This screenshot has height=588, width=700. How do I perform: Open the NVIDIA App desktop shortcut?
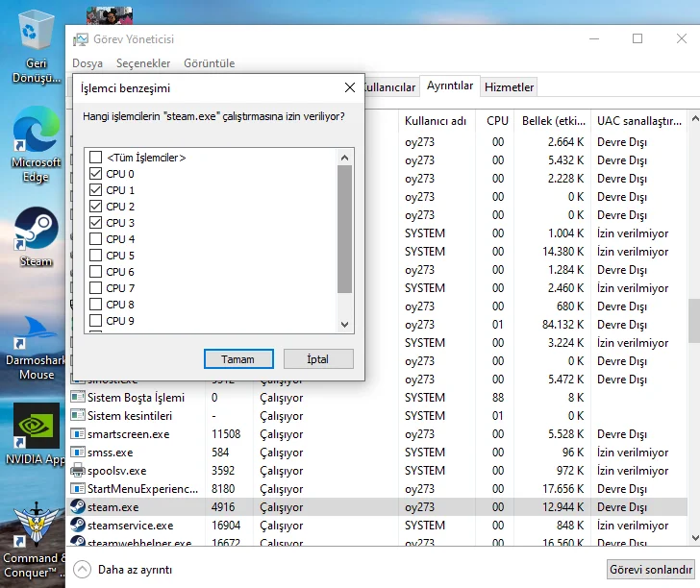[36, 433]
